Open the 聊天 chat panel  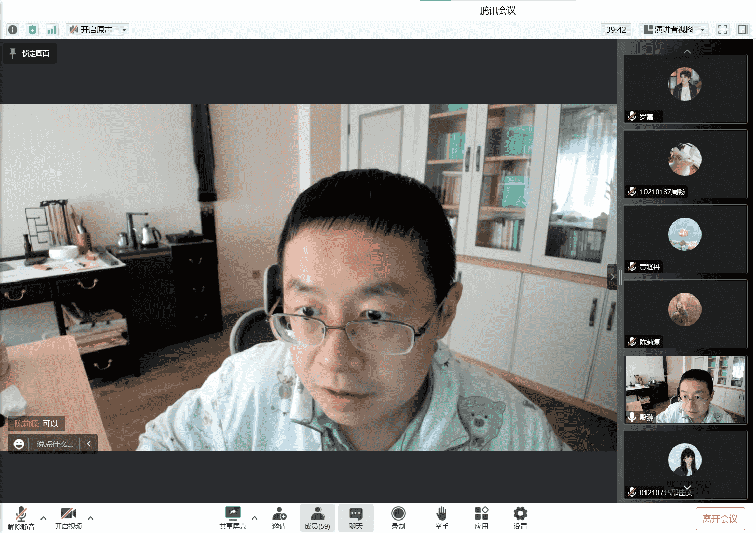pyautogui.click(x=355, y=518)
